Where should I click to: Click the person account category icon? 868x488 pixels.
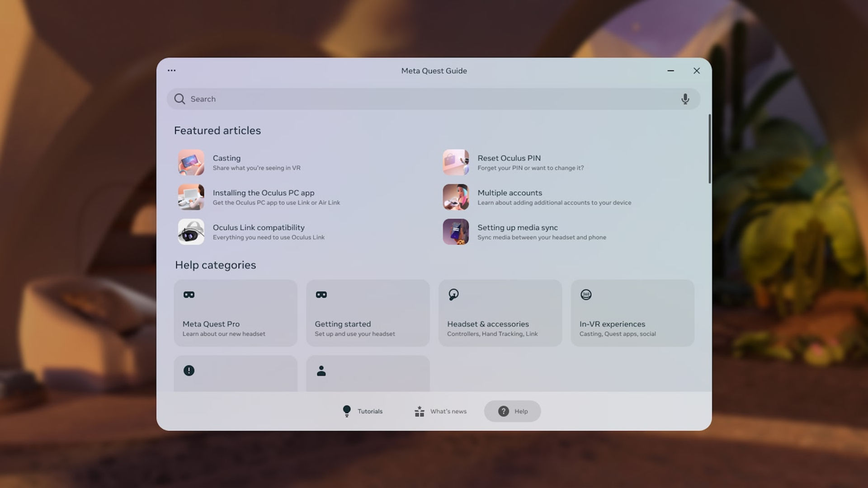click(321, 371)
